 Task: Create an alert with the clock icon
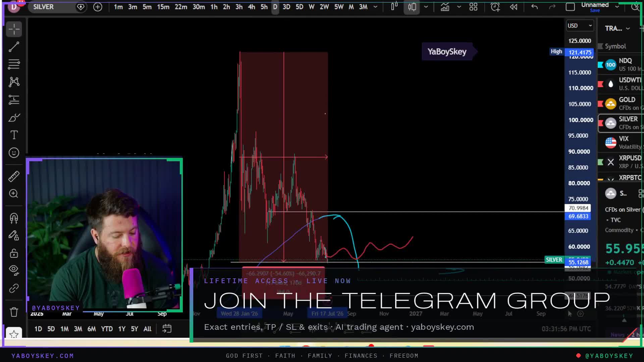[495, 7]
